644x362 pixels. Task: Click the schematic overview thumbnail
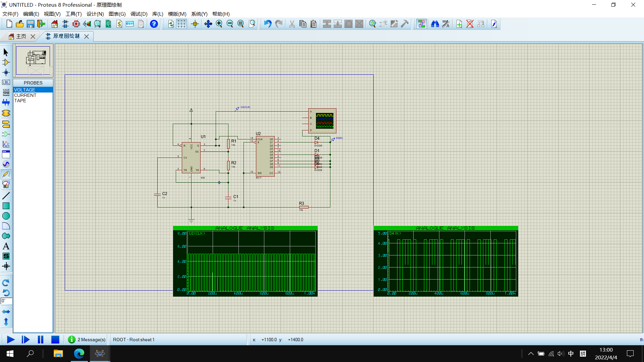coord(33,60)
